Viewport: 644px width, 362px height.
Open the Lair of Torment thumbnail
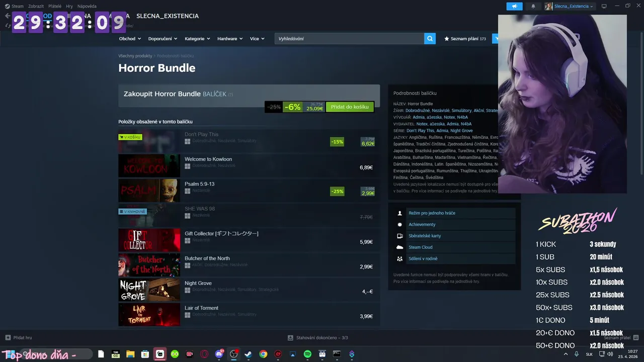149,314
